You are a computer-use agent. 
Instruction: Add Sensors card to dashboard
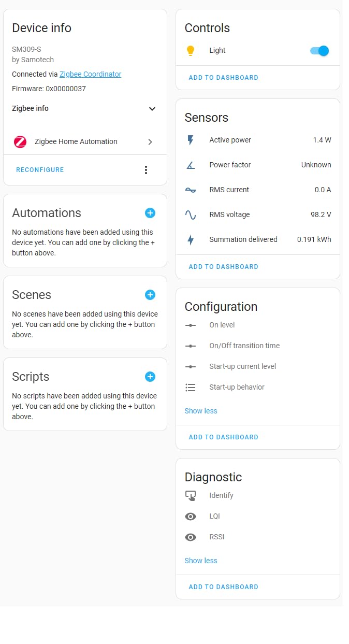click(223, 267)
